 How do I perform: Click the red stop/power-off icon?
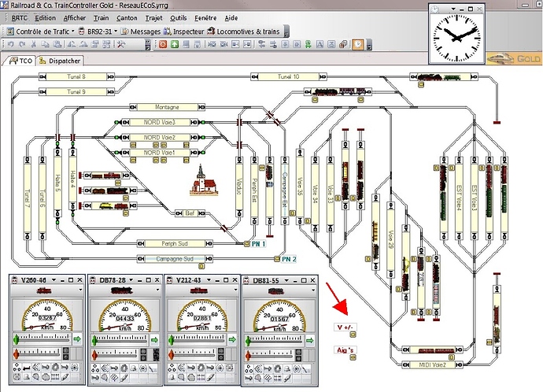(x=163, y=44)
